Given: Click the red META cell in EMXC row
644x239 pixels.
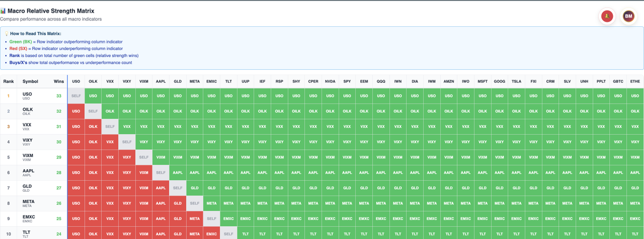Looking at the screenshot, I should pyautogui.click(x=194, y=219).
